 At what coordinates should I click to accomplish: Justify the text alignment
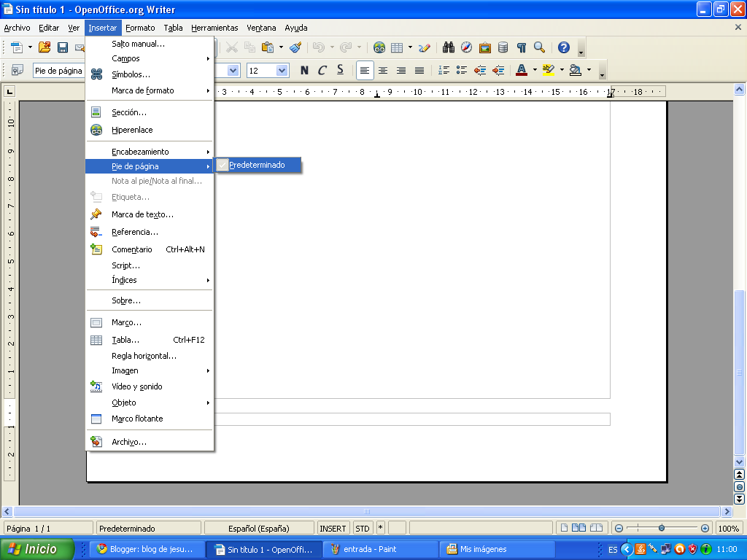(419, 71)
